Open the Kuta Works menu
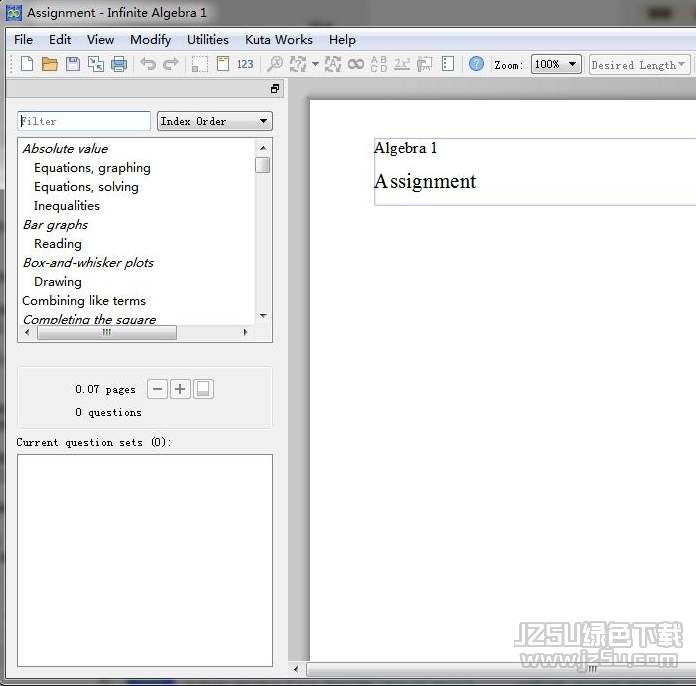Viewport: 696px width, 686px height. point(279,40)
